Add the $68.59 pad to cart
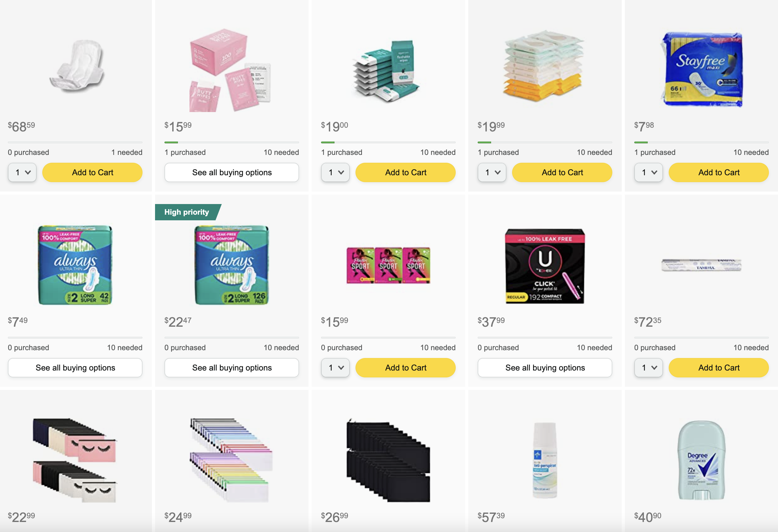Image resolution: width=778 pixels, height=532 pixels. click(x=92, y=172)
